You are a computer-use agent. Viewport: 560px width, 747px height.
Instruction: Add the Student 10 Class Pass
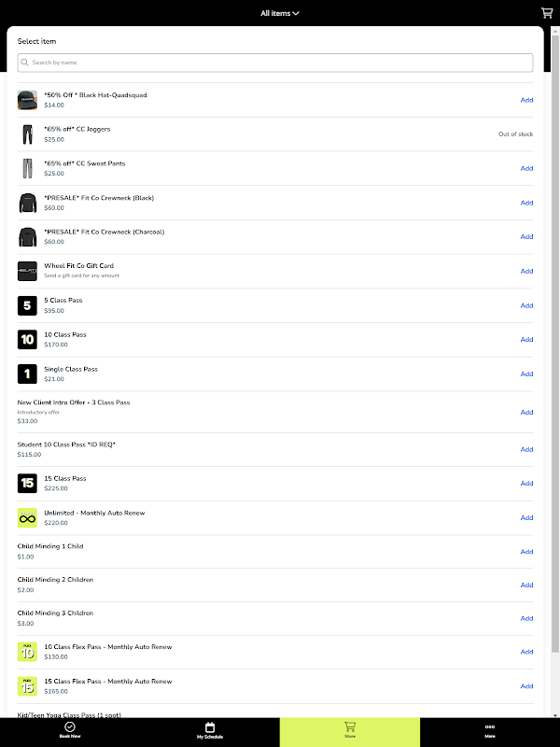(526, 449)
